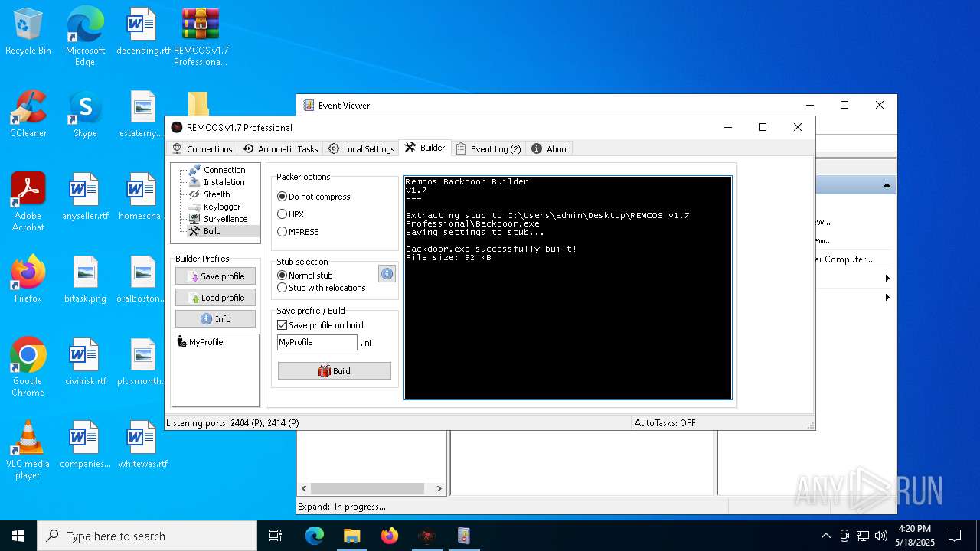Open anyseller.rtf desktop file
This screenshot has width=980, height=551.
(85, 197)
